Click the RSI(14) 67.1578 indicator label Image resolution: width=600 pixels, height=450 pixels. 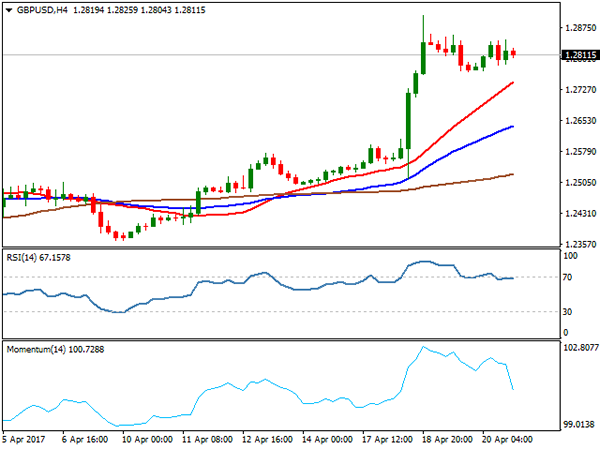(x=38, y=258)
